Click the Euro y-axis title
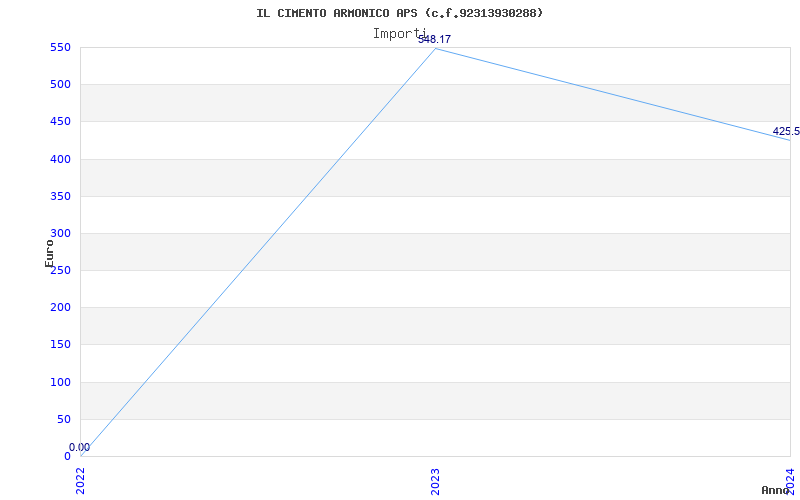The width and height of the screenshot is (800, 500). click(49, 253)
